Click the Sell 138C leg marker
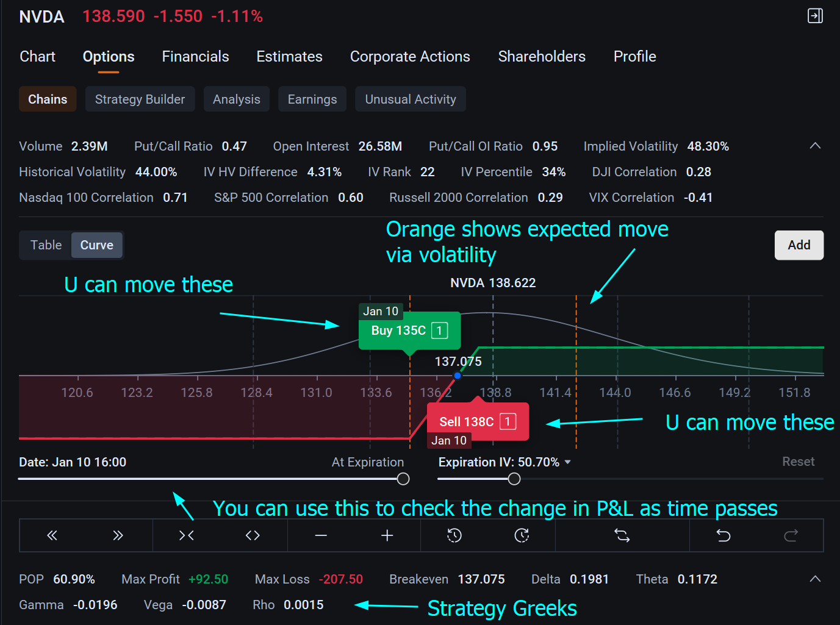Screen dimensions: 840x625 coord(478,421)
